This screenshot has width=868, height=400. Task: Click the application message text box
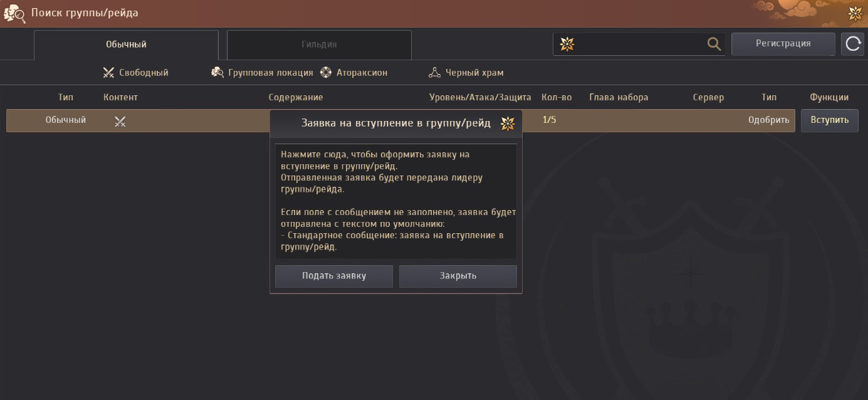[395, 201]
